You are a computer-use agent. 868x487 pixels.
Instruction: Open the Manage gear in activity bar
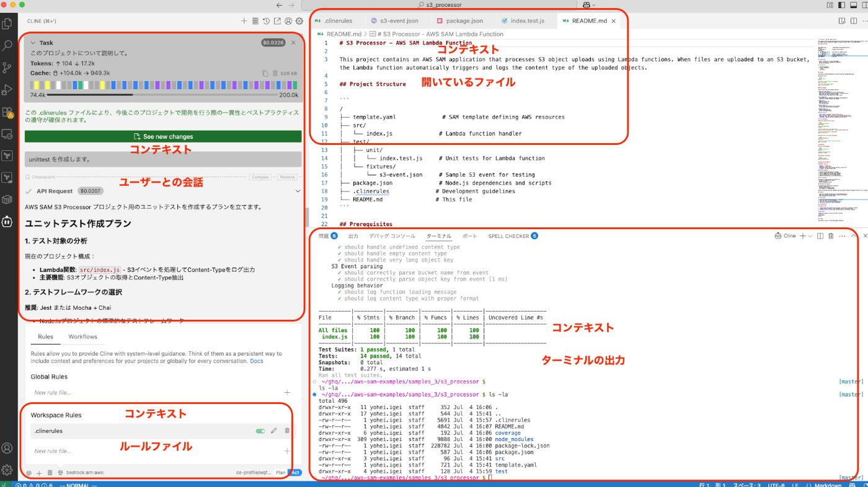pos(7,470)
